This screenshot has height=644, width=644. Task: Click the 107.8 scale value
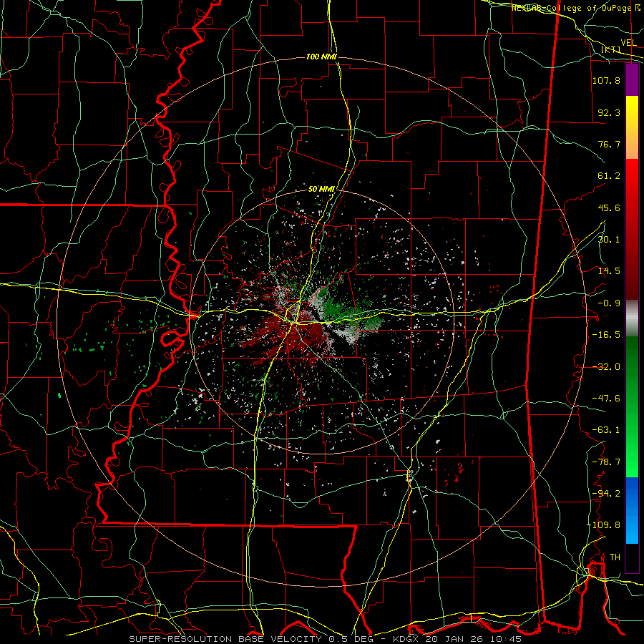click(x=606, y=80)
